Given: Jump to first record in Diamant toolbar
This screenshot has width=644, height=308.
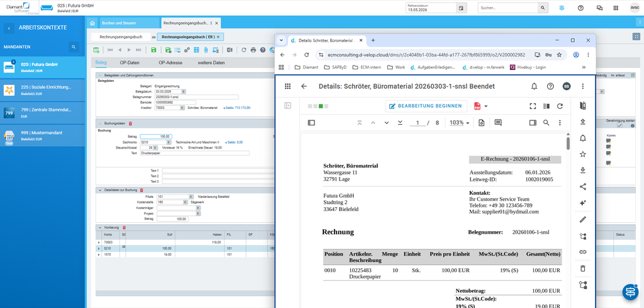Looking at the screenshot, I should (x=110, y=50).
